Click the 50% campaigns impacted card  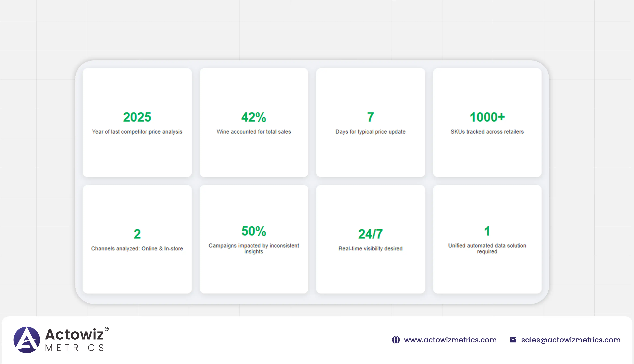tap(254, 239)
